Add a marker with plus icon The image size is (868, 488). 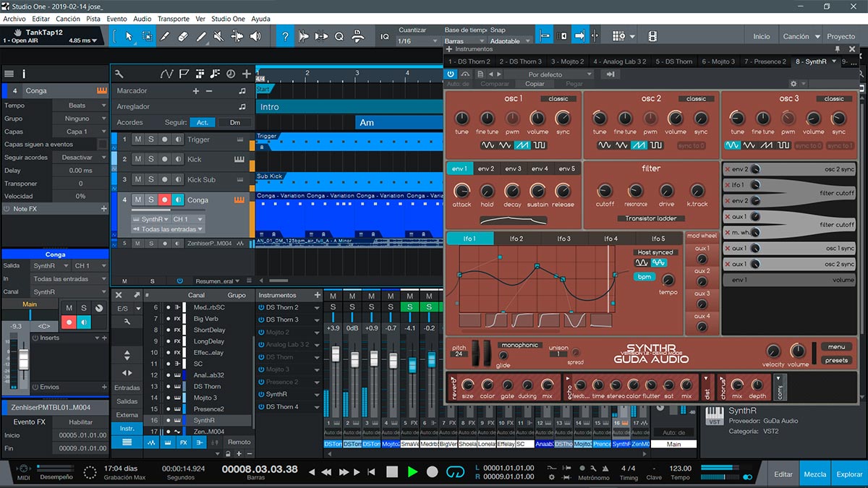point(195,91)
